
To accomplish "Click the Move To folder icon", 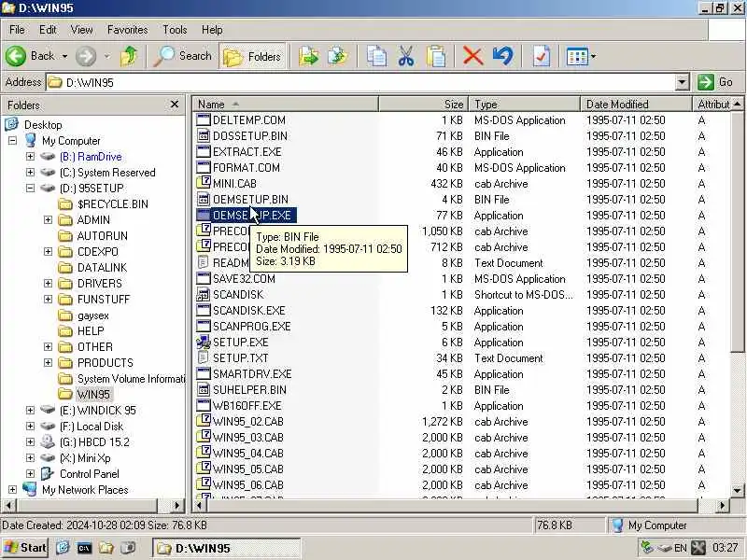I will (x=309, y=56).
